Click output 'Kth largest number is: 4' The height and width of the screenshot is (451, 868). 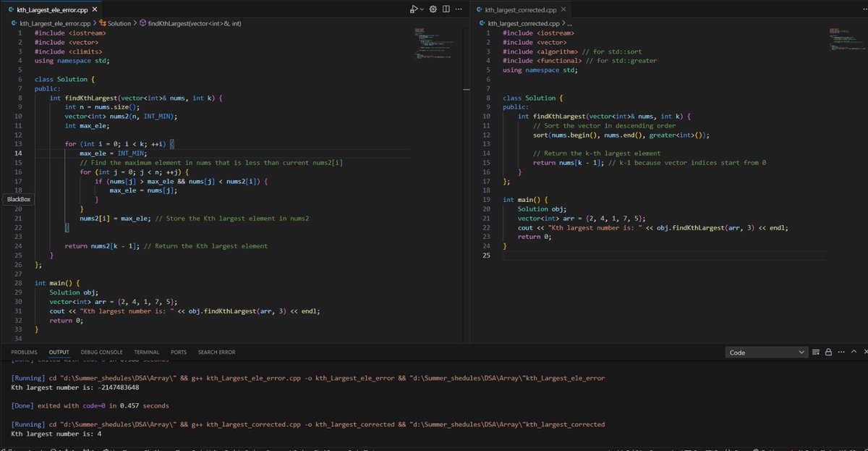click(56, 434)
